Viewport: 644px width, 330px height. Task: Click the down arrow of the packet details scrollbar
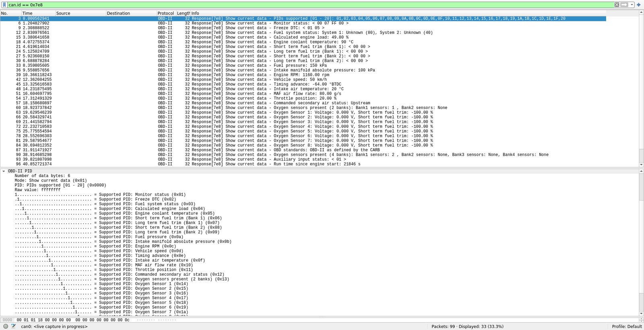(641, 313)
